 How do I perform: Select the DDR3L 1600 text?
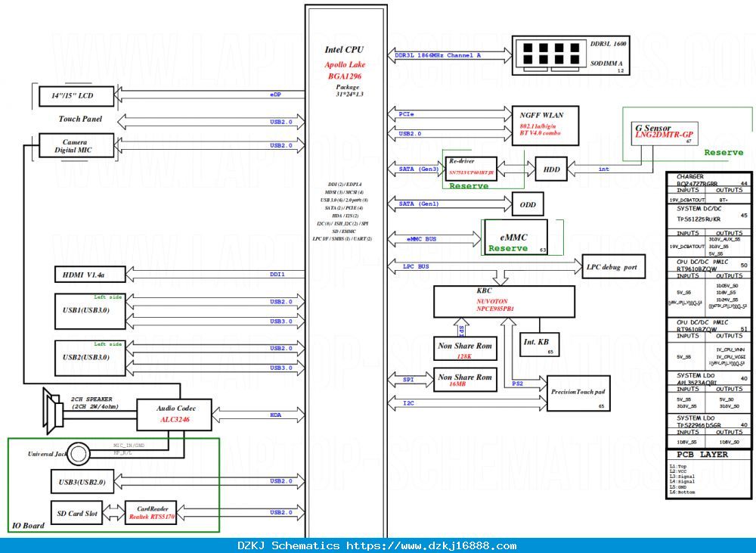point(609,44)
